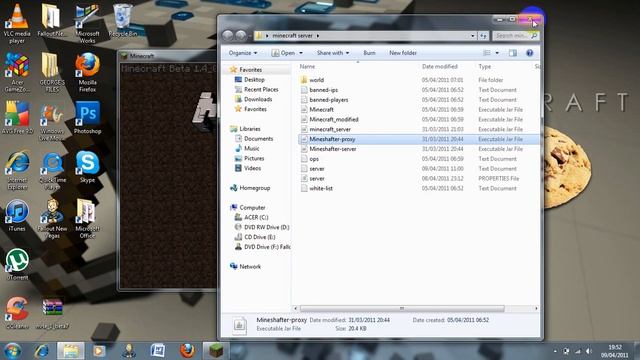Refresh the minecraft server folder
The height and width of the screenshot is (360, 640).
483,36
